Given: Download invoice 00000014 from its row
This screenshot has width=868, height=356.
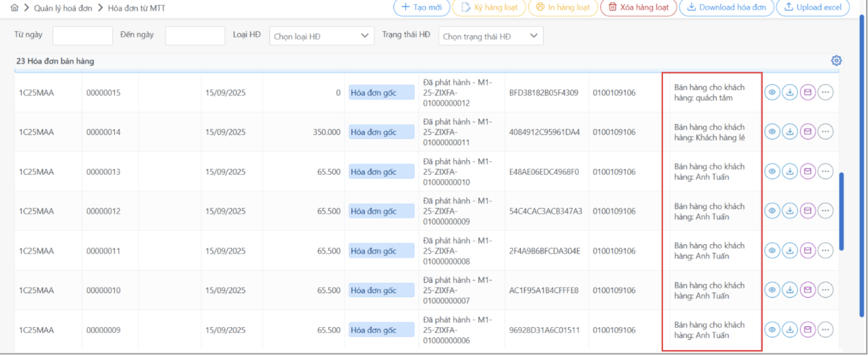Looking at the screenshot, I should [x=790, y=132].
